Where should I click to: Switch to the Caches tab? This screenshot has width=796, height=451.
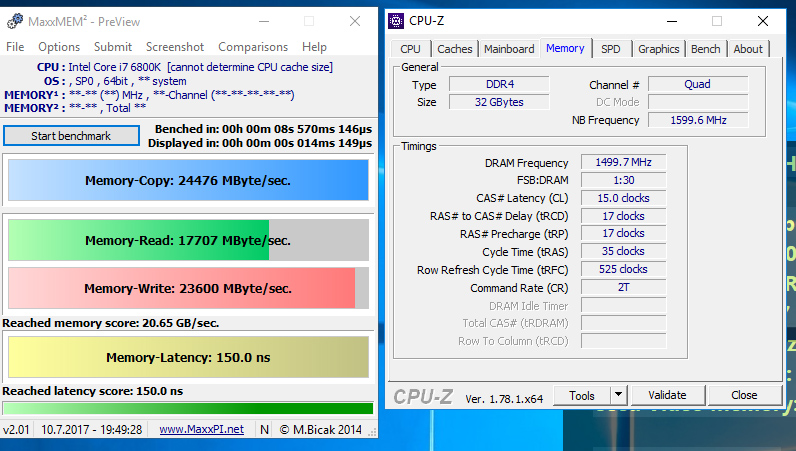tap(455, 49)
